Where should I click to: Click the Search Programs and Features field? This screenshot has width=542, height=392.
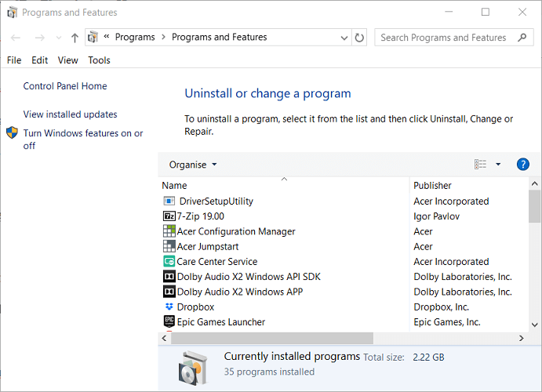443,38
